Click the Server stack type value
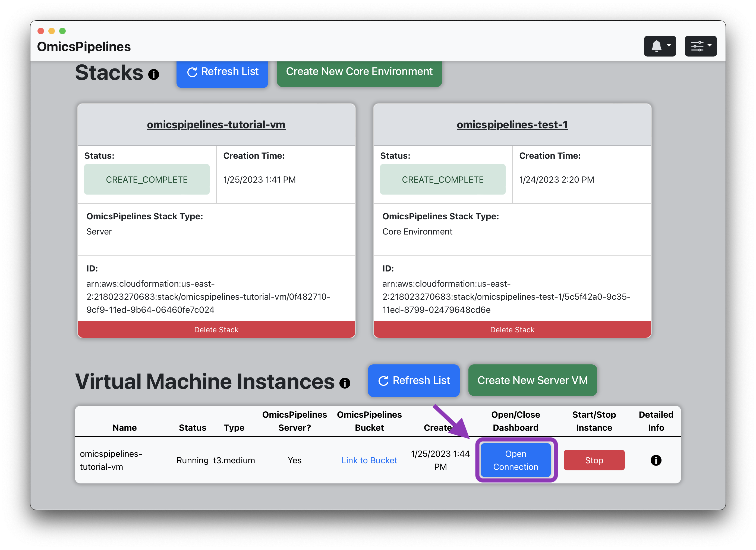This screenshot has width=756, height=550. coord(99,232)
